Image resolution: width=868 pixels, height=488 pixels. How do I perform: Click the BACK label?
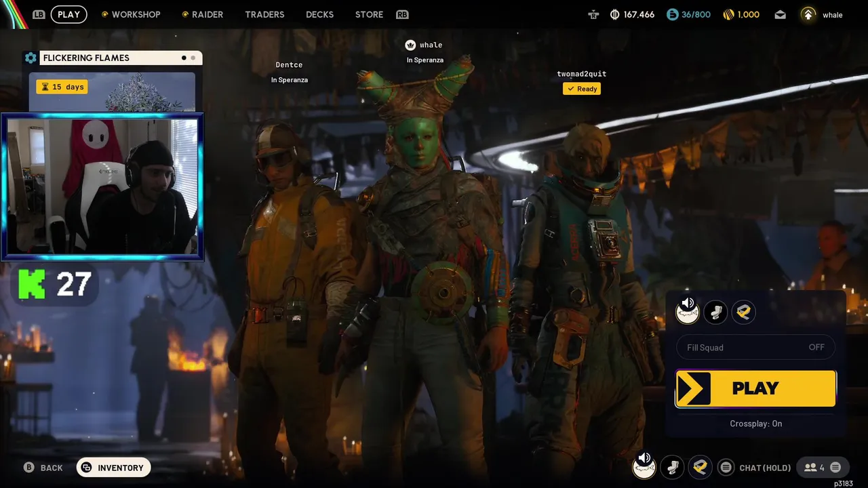(x=52, y=468)
